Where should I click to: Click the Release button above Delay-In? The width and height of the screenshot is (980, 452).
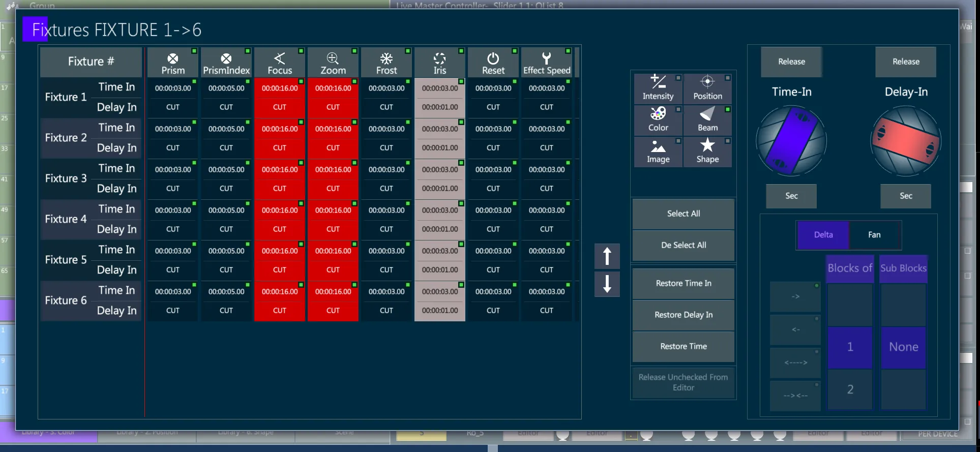tap(906, 62)
